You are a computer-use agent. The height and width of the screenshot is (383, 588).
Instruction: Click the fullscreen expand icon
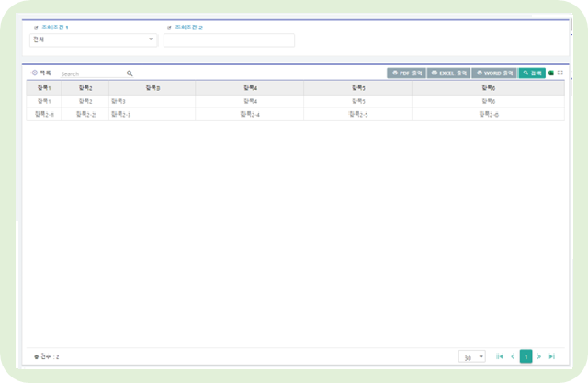pos(560,73)
